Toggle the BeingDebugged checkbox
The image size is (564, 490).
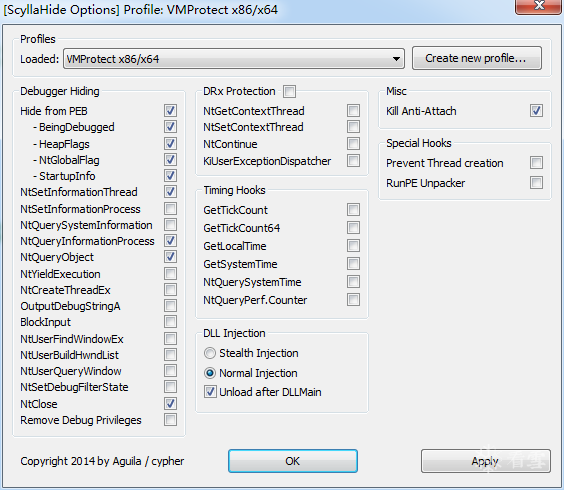[170, 127]
